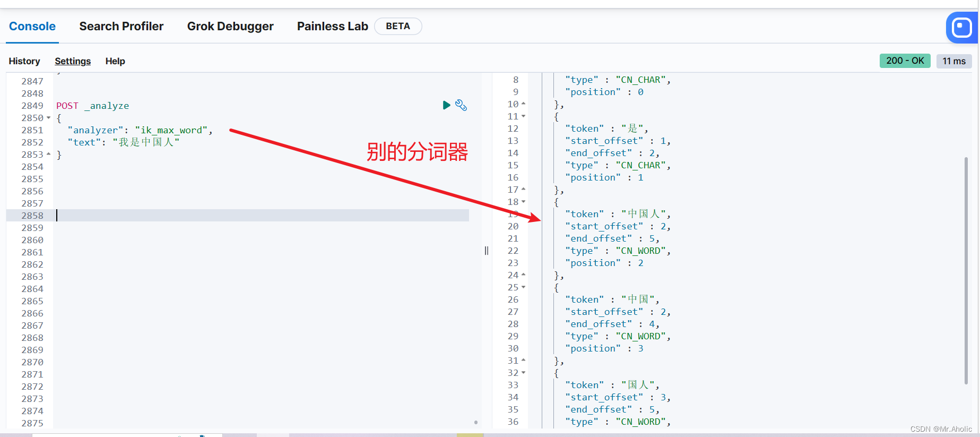Switch to the Console tab
The image size is (980, 437).
[x=32, y=26]
